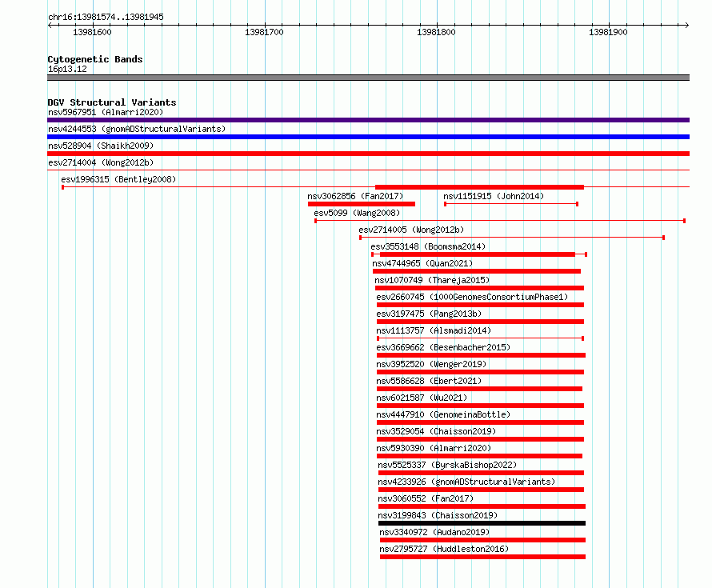Open variant esv2660745 (1000GenomesConsortiumPhase1)

point(472,297)
